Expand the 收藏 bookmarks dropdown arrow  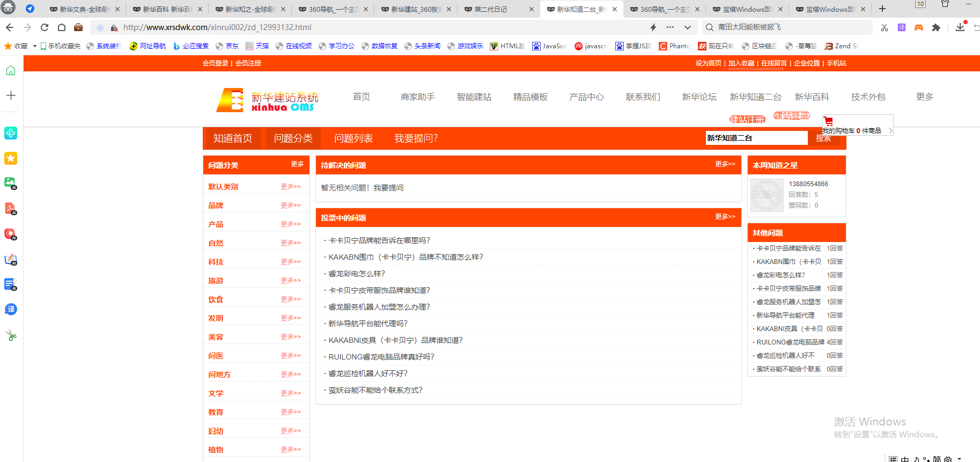(x=34, y=46)
